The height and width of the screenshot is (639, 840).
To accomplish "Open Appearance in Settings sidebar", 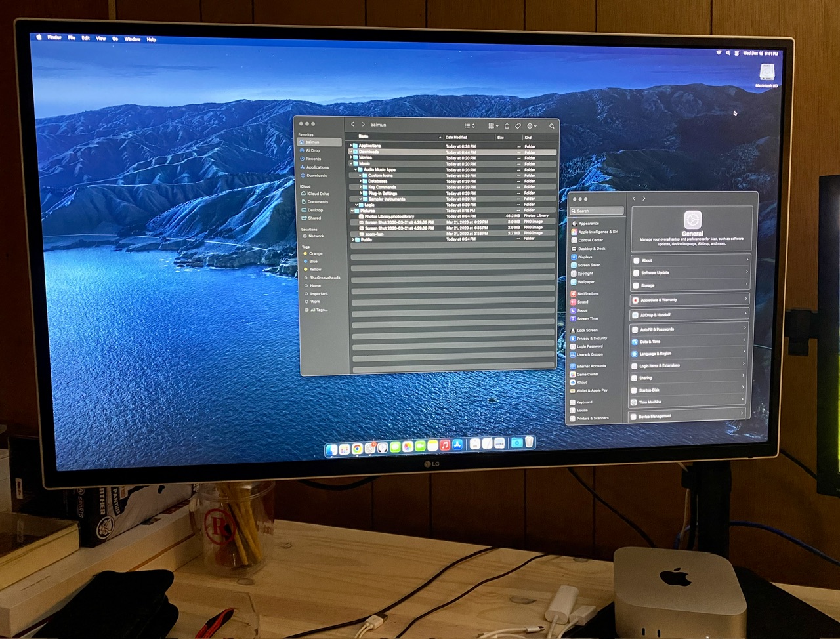I will [585, 224].
